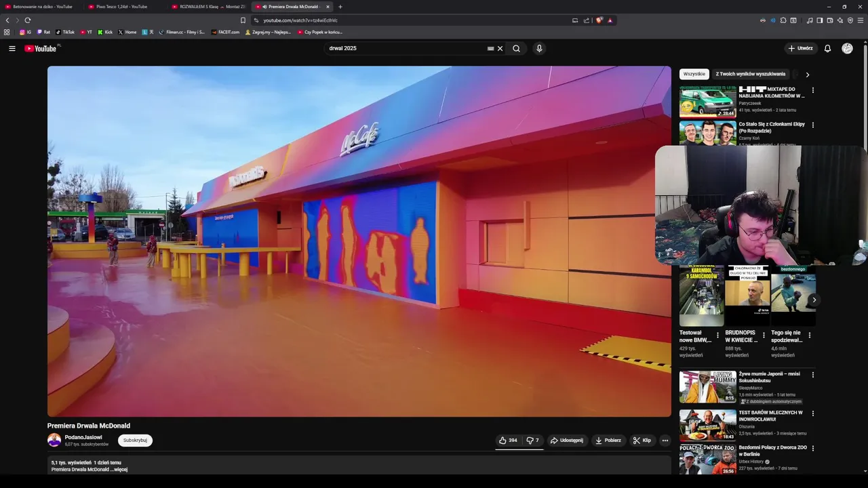
Task: Open the notifications bell
Action: [827, 48]
